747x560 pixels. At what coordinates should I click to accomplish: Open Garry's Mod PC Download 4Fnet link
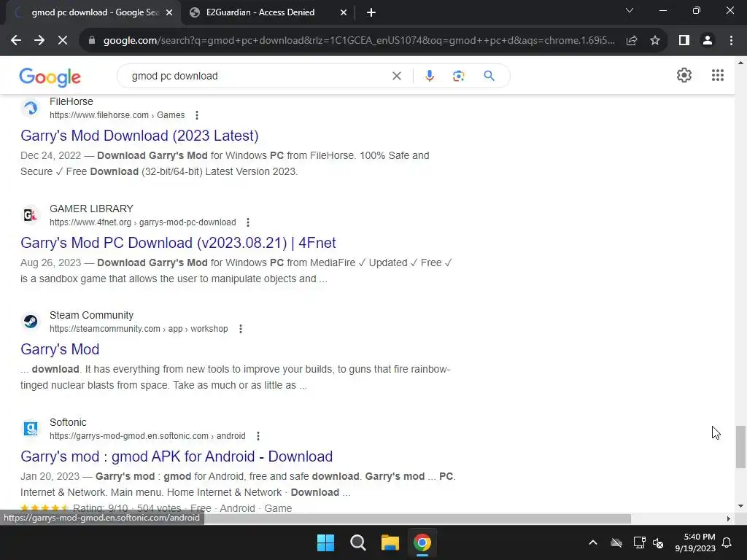click(x=178, y=243)
